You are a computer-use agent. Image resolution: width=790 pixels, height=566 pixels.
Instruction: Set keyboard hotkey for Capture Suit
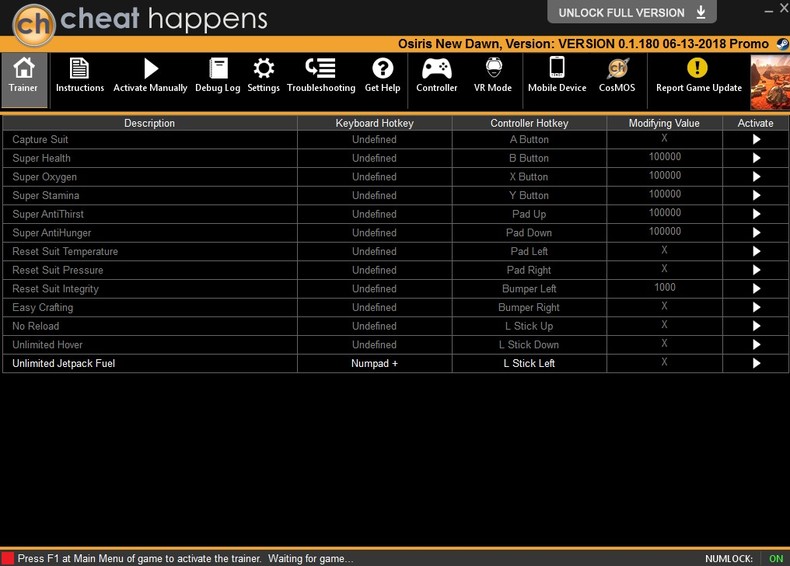pos(374,140)
